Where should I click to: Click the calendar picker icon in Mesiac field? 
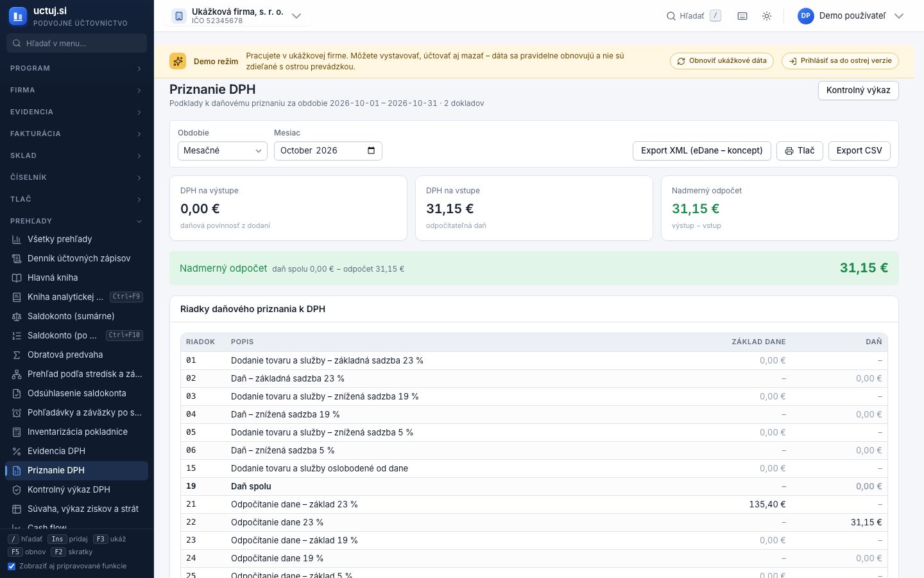371,150
